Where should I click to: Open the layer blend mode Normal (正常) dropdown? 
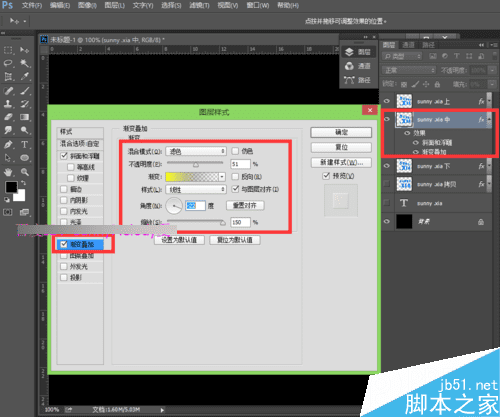pos(409,70)
